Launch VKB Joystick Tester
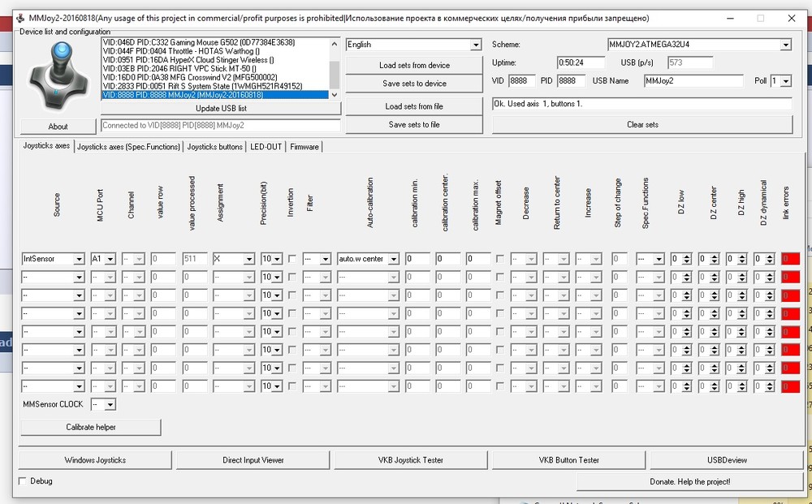This screenshot has height=504, width=812. point(411,460)
